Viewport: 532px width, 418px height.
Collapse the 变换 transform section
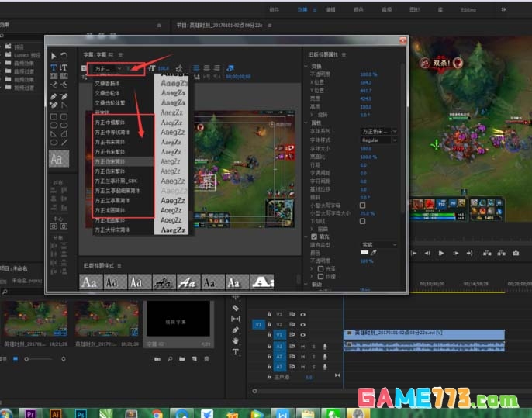click(x=306, y=66)
